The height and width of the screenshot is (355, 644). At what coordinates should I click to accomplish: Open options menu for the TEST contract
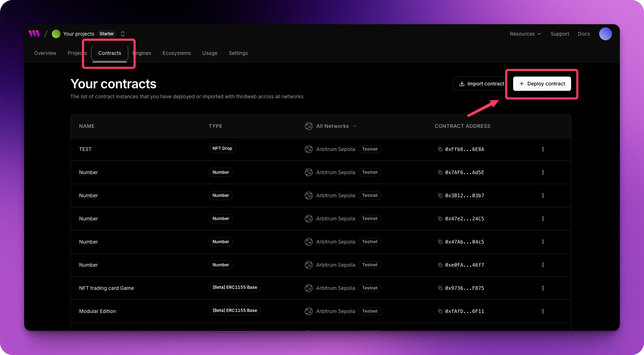point(543,149)
